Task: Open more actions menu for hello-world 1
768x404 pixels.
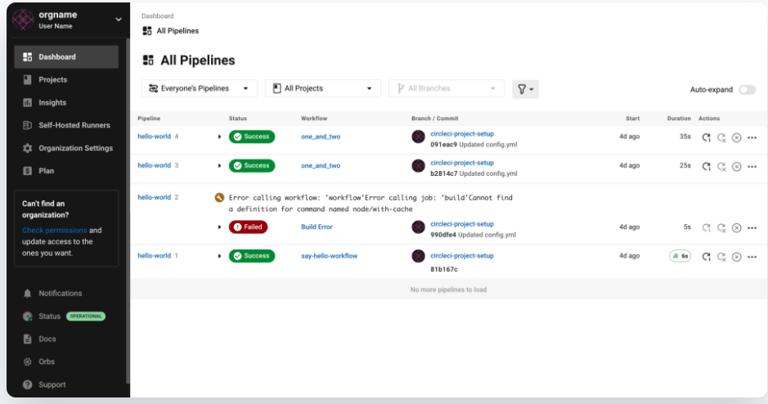Action: tap(752, 257)
